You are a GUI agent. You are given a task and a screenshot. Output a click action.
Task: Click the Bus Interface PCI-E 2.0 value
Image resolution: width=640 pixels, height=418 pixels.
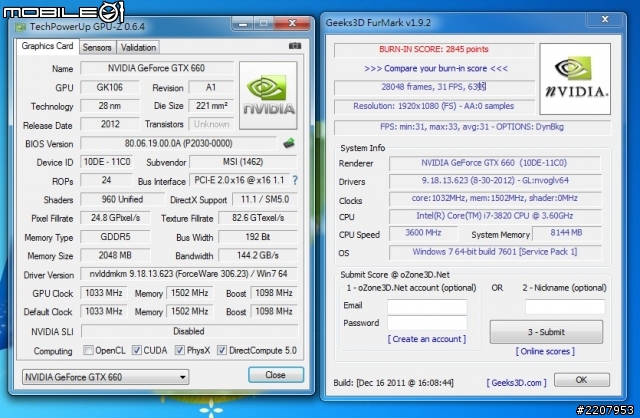pyautogui.click(x=239, y=180)
